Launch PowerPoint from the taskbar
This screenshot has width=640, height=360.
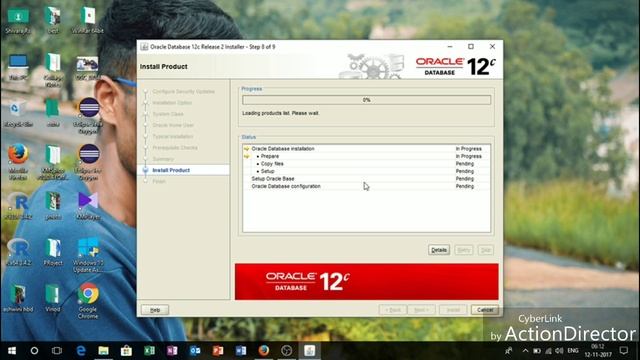click(218, 351)
